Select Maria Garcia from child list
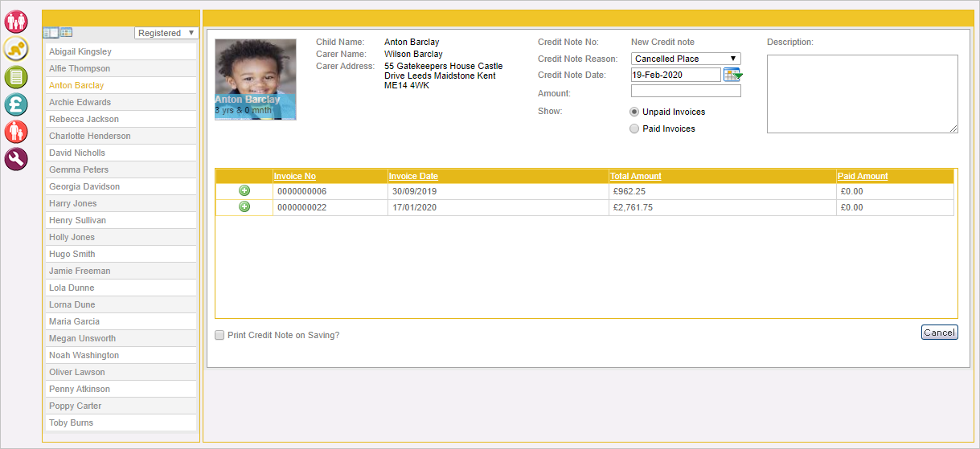The height and width of the screenshot is (449, 980). click(x=121, y=321)
